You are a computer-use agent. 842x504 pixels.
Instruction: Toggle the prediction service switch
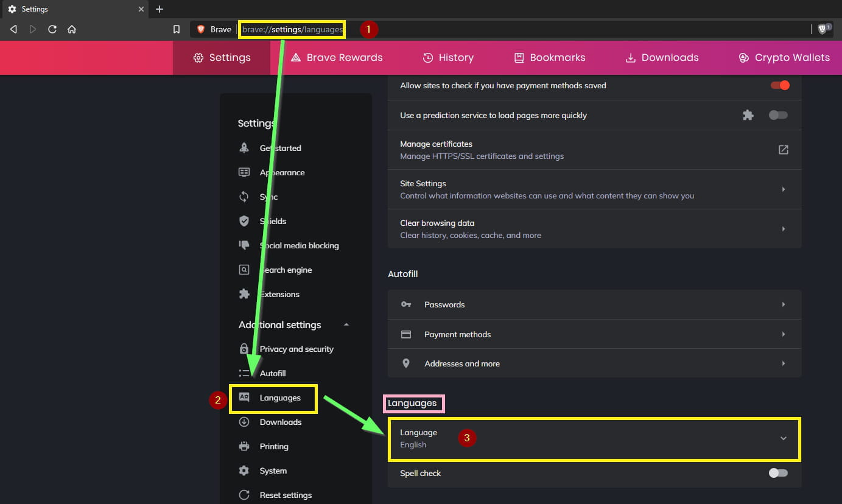[x=778, y=115]
